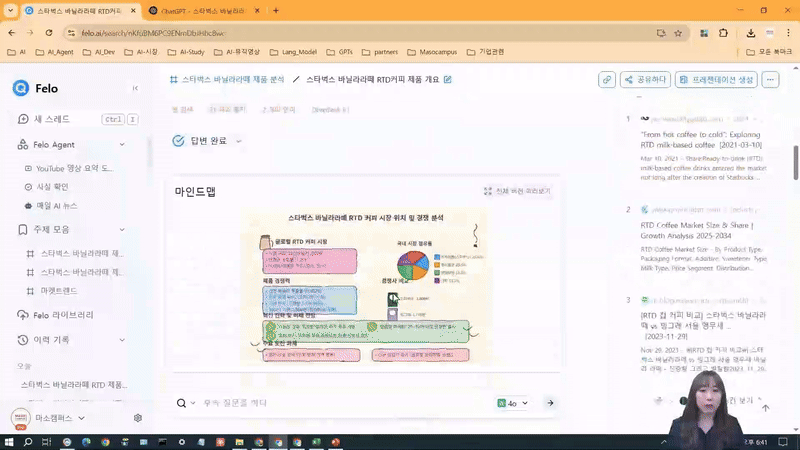800x450 pixels.
Task: Send question with the arrow button
Action: point(549,403)
